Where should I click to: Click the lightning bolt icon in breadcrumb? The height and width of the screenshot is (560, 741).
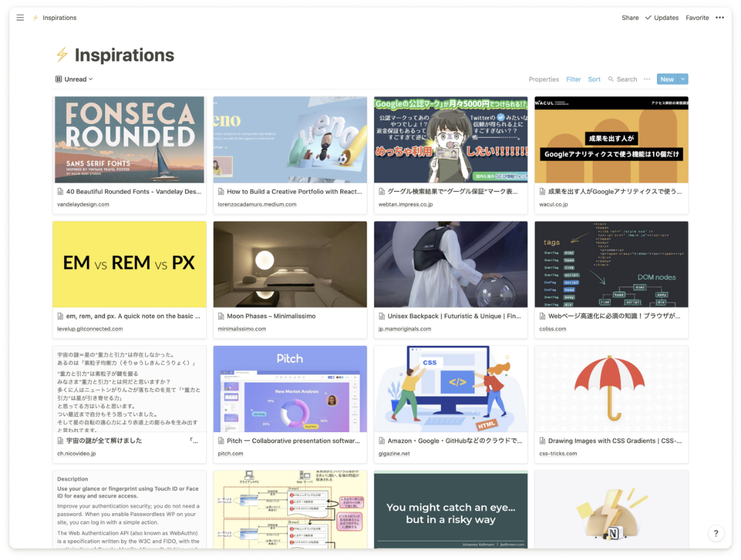(35, 18)
